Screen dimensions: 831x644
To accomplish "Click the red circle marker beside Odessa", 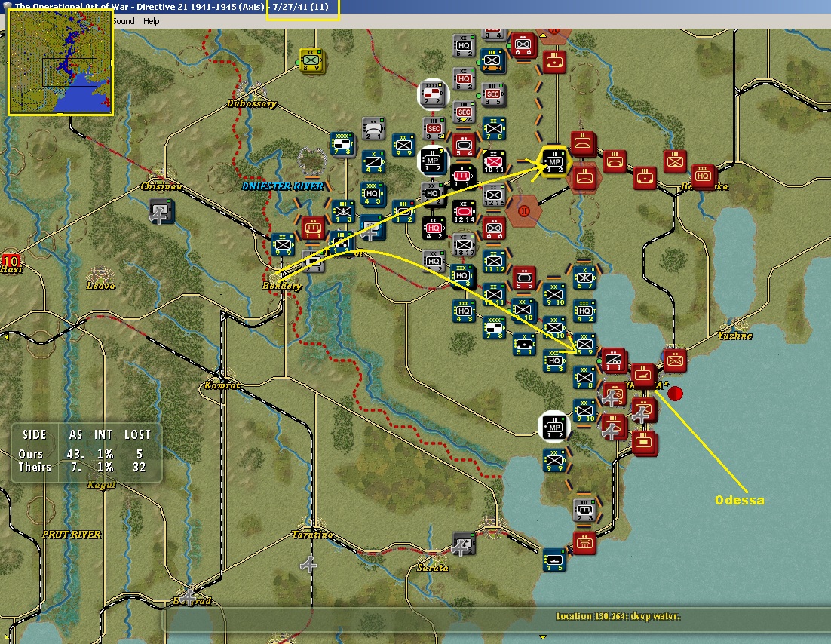I will click(675, 394).
